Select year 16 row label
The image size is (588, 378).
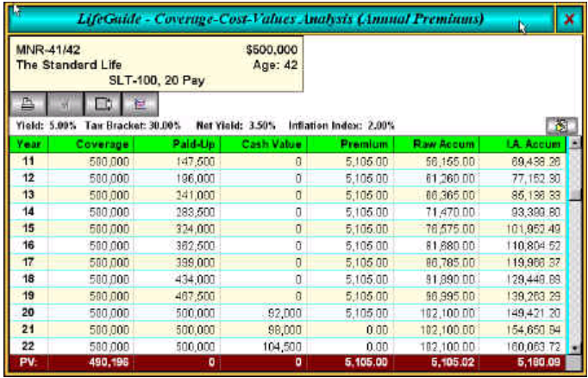(x=28, y=245)
